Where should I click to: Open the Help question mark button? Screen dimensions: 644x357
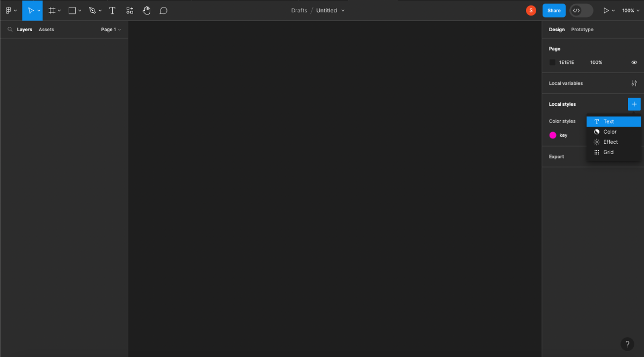(x=627, y=344)
